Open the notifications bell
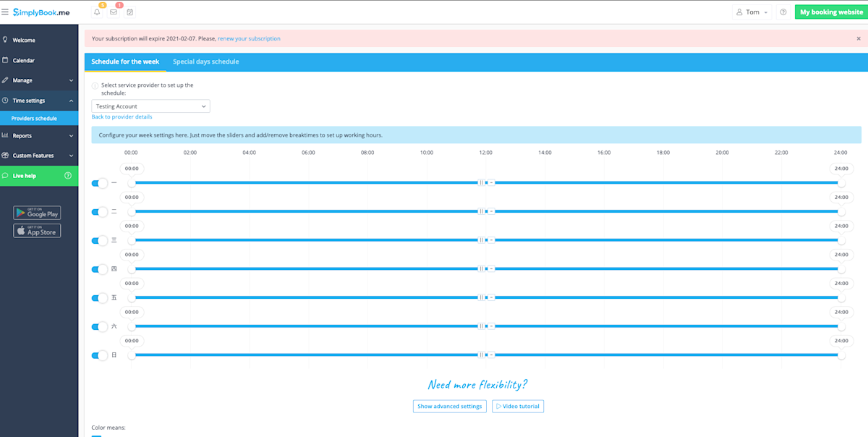This screenshot has width=868, height=437. (x=98, y=12)
